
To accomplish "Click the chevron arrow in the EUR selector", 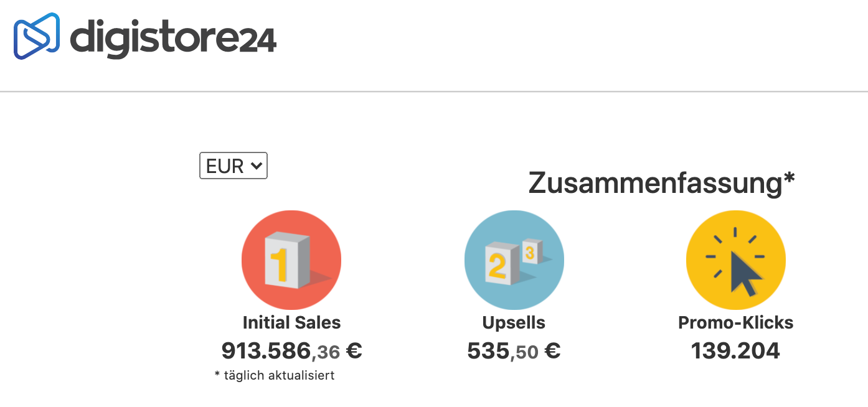I will tap(255, 166).
